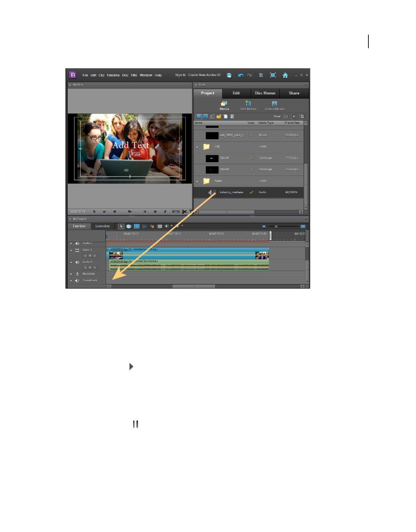This screenshot has height=532, width=416.
Task: Mute the Audio 2 track speaker
Action: pyautogui.click(x=77, y=243)
